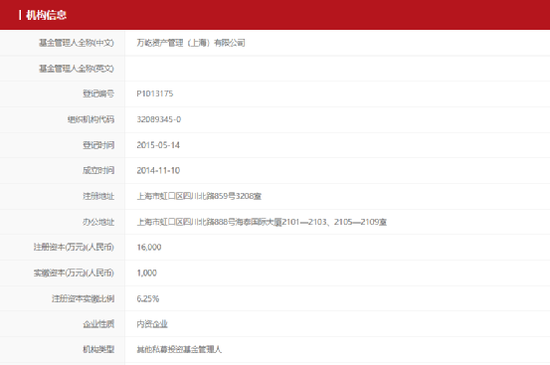
Task: Select the 登记编号 label
Action: tap(98, 94)
